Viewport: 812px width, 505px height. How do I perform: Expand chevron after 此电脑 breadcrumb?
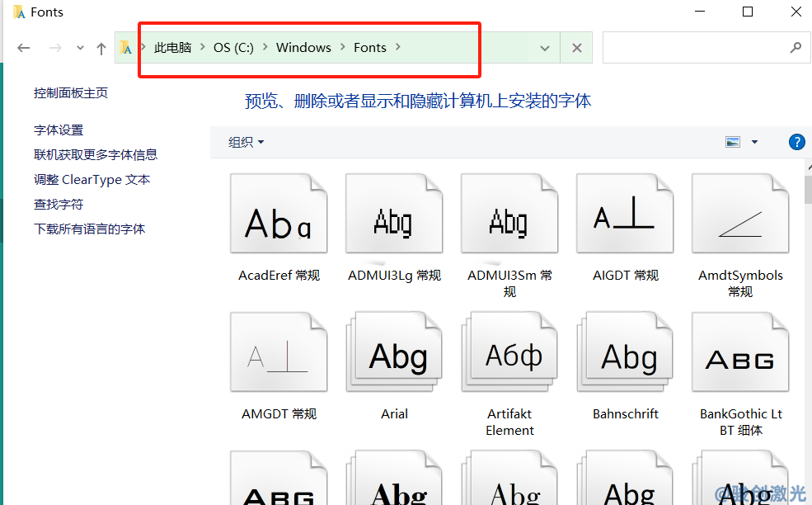203,47
